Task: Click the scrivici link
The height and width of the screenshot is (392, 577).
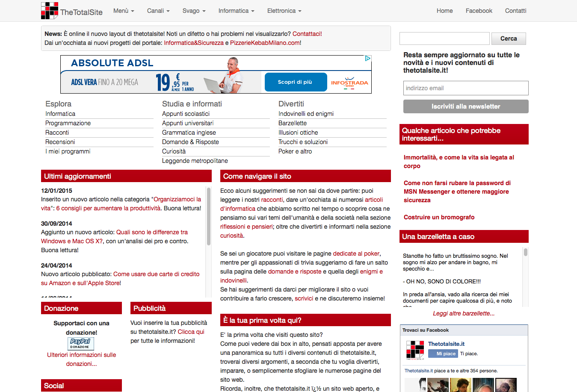Action: click(x=304, y=298)
